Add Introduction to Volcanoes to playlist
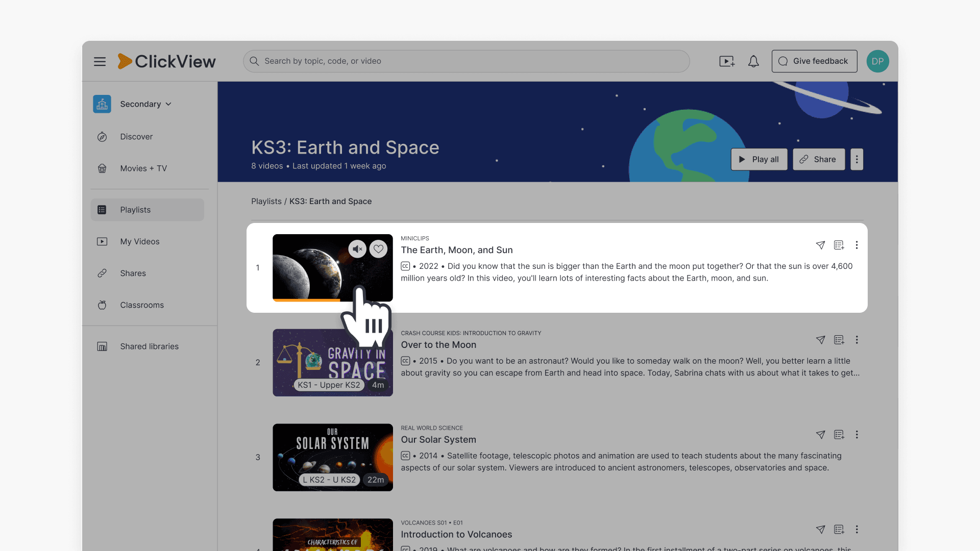Image resolution: width=980 pixels, height=551 pixels. point(839,530)
